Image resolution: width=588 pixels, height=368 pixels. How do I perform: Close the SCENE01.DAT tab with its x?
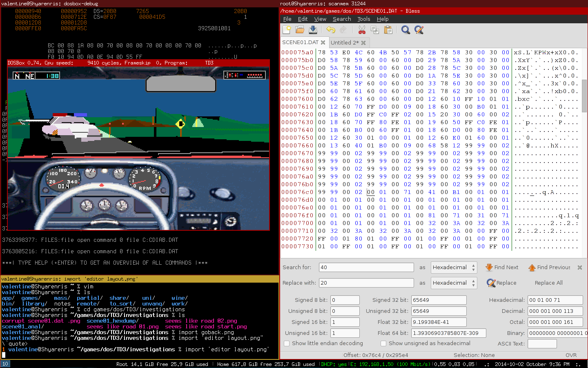323,42
